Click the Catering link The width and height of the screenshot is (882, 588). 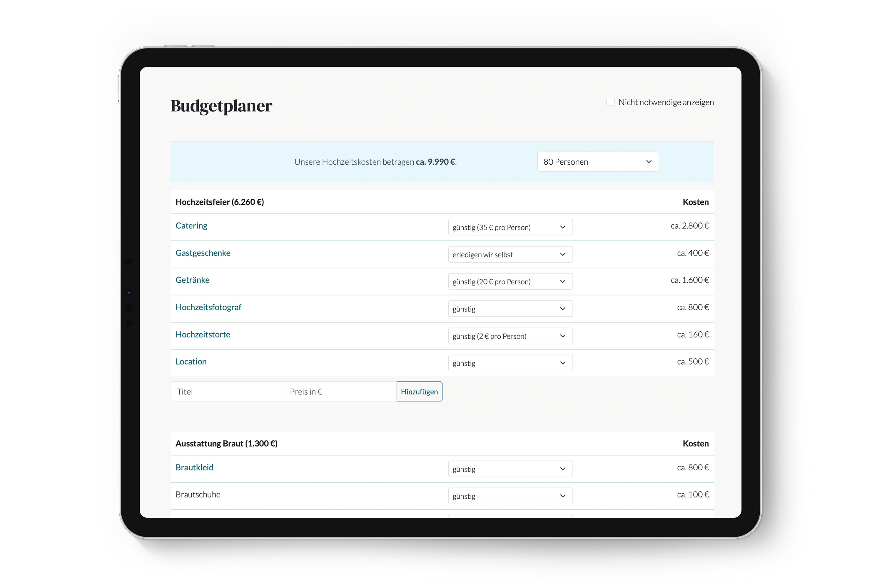pos(191,226)
